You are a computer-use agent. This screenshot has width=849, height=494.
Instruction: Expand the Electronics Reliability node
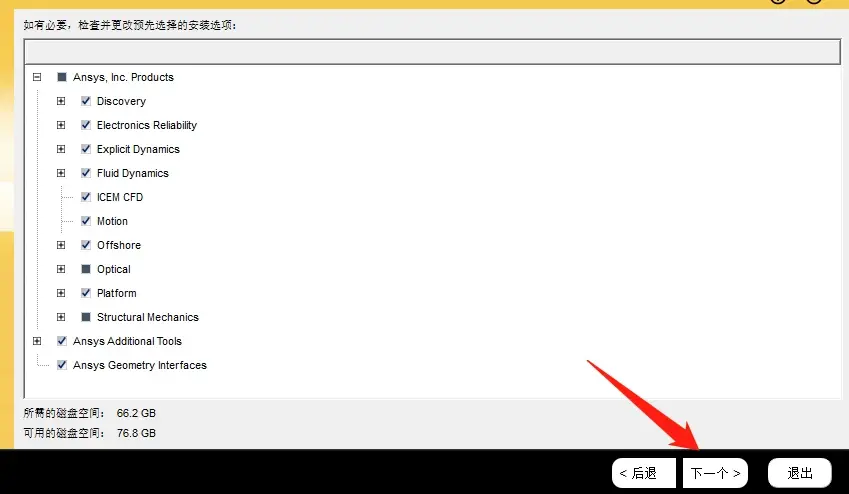[61, 125]
